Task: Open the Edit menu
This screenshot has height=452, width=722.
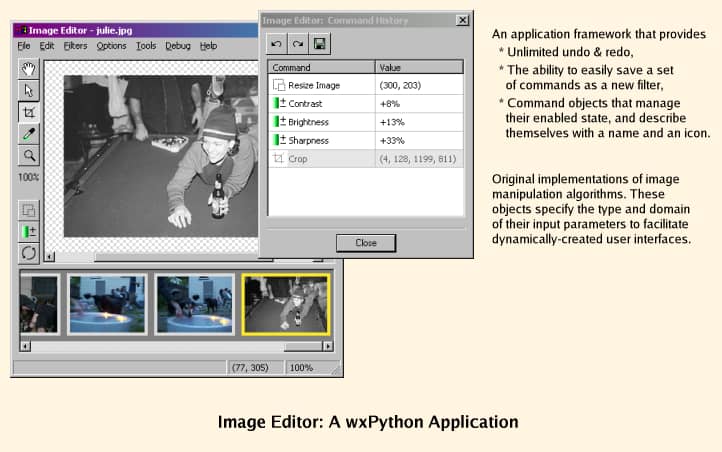Action: [47, 46]
